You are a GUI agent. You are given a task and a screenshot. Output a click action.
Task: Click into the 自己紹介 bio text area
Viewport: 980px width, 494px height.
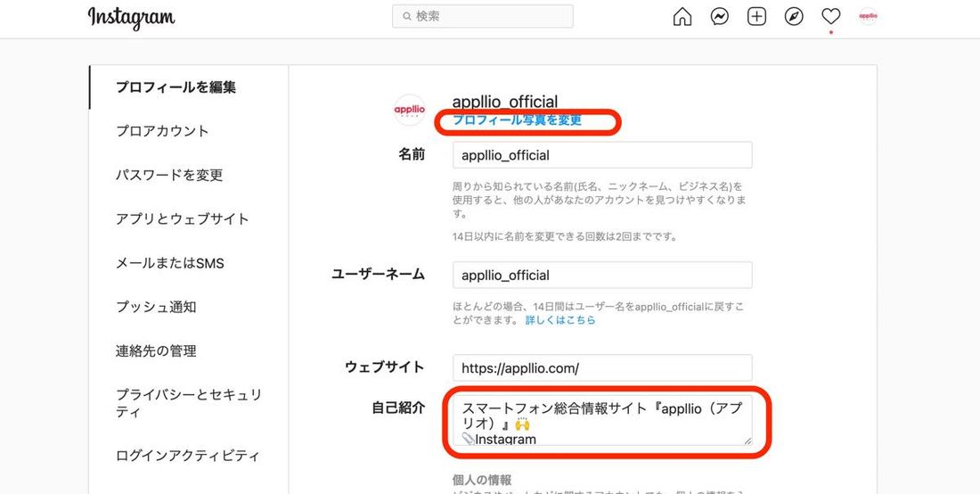[602, 420]
